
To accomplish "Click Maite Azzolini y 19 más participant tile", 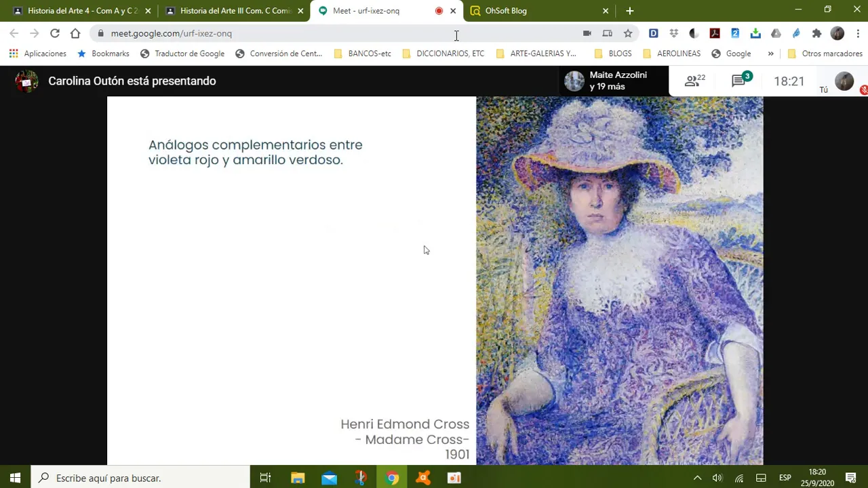I will 614,81.
